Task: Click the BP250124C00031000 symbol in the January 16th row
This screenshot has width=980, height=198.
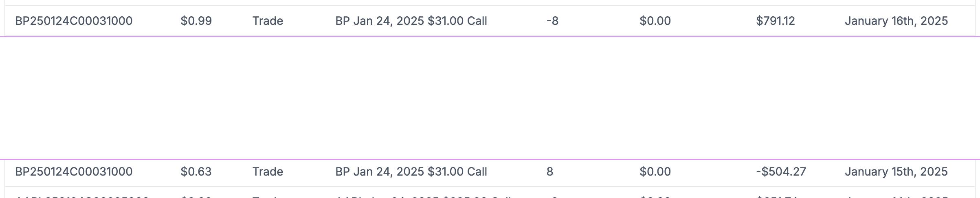Action: 74,21
